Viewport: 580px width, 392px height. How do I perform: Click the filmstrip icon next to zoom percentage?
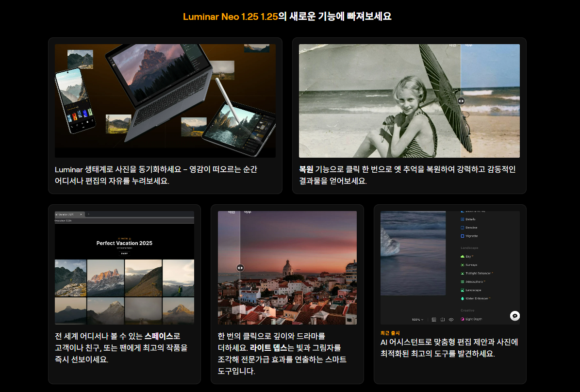(x=434, y=320)
